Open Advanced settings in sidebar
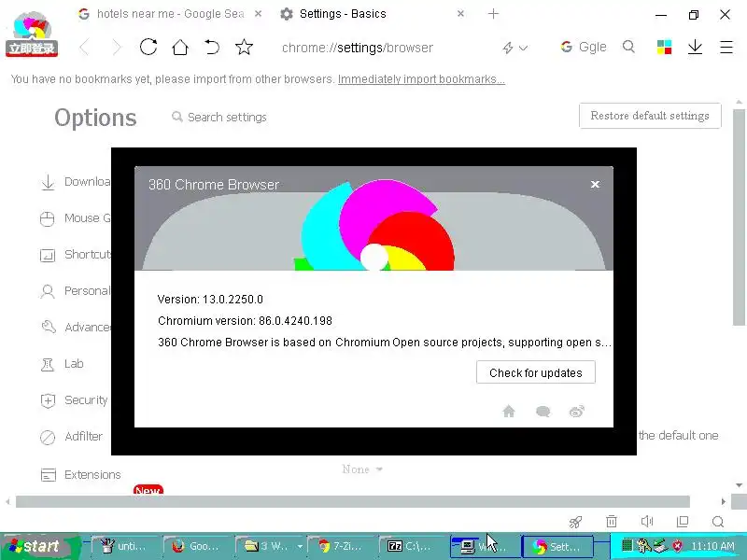 point(76,328)
